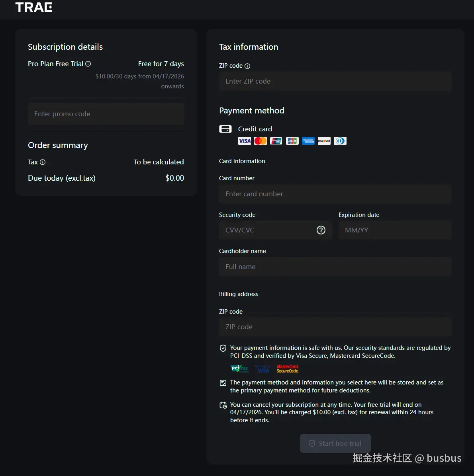This screenshot has width=474, height=476.
Task: Click info icon next to tax ZIP code
Action: point(247,66)
